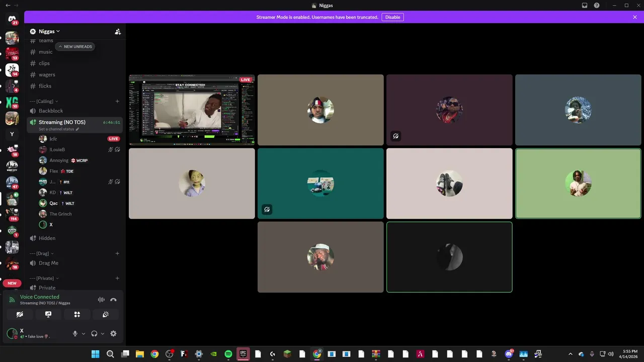Image resolution: width=644 pixels, height=362 pixels.
Task: Open headphone output options arrow
Action: [103, 333]
